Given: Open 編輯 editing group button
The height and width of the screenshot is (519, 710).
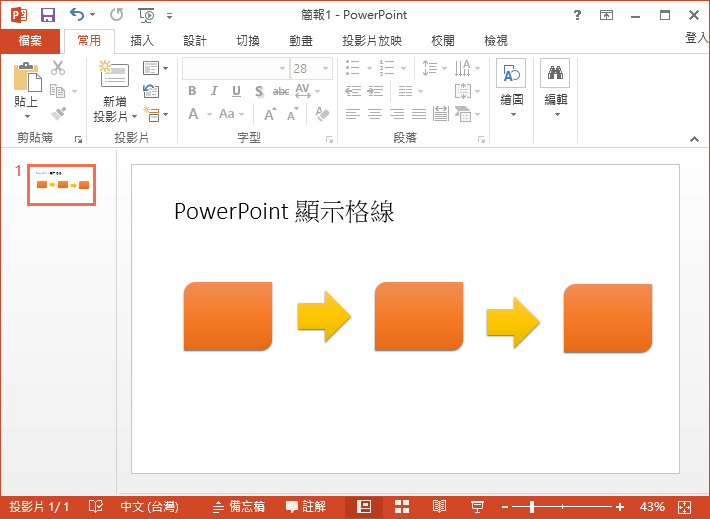Looking at the screenshot, I should point(555,88).
